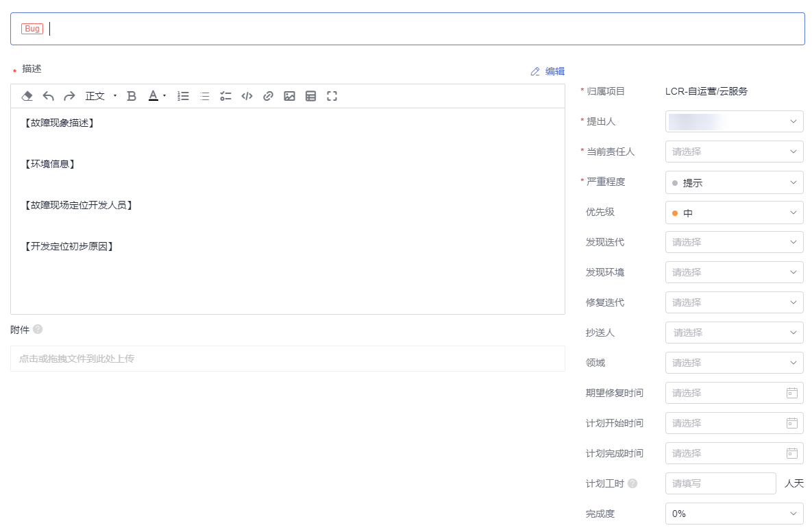Redo the last edit in the editor
The image size is (812, 530).
pyautogui.click(x=69, y=96)
